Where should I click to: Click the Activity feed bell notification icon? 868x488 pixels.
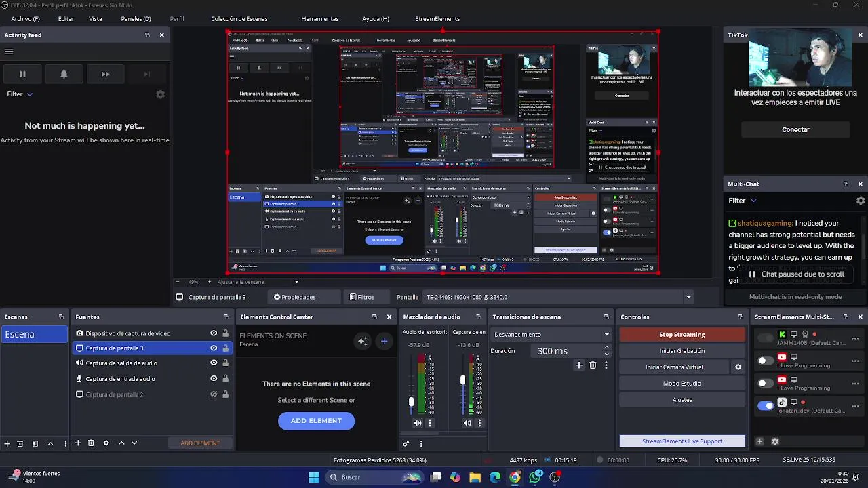coord(64,74)
